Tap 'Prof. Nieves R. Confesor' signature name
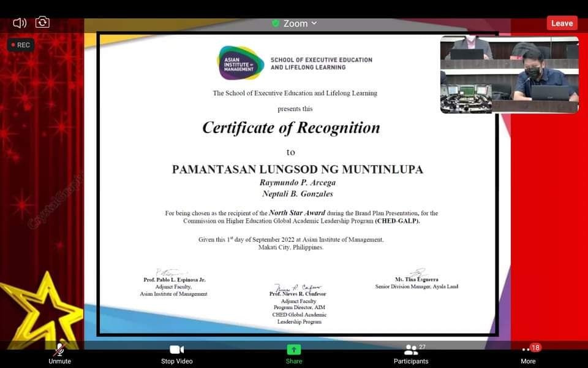The width and height of the screenshot is (588, 368). [298, 294]
